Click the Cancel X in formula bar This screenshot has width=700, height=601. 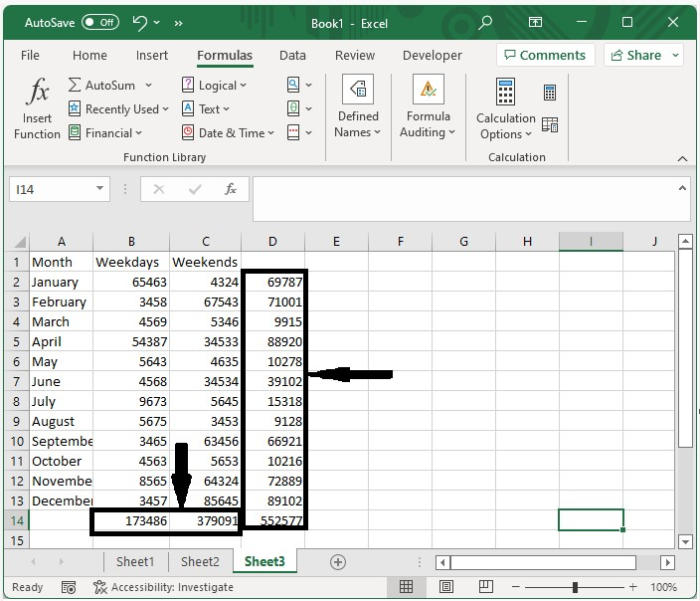point(158,189)
